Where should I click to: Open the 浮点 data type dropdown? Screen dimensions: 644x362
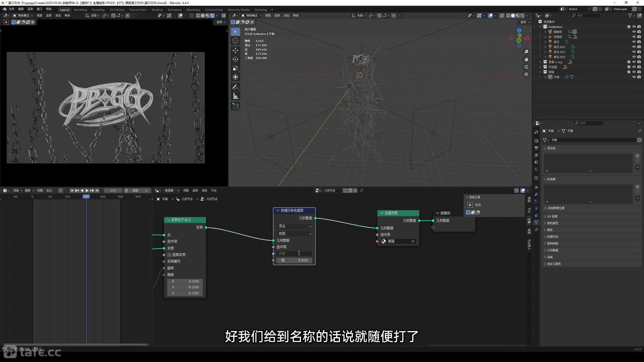(x=294, y=226)
